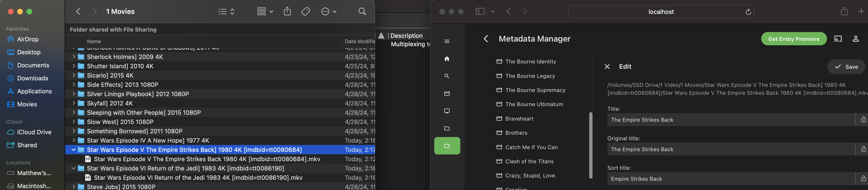Expand Sicario] 2015 4K folder
The width and height of the screenshot is (868, 190).
74,75
